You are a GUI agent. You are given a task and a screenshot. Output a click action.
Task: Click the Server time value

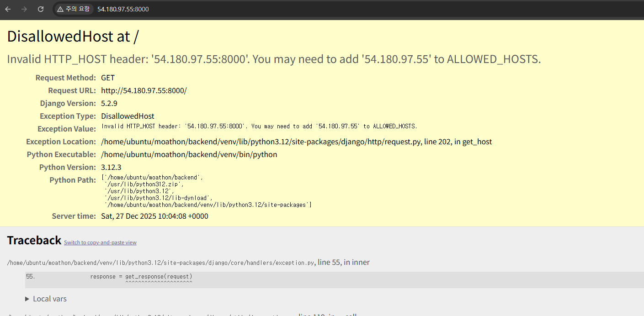(154, 216)
